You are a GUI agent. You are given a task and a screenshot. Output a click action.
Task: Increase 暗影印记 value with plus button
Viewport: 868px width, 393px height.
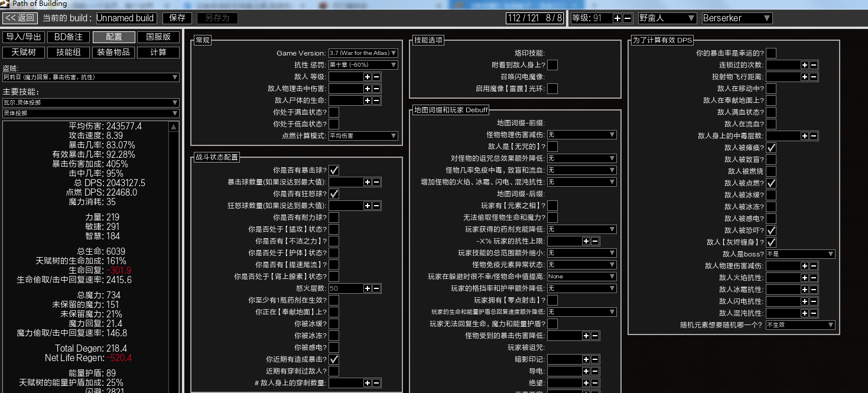[586, 359]
